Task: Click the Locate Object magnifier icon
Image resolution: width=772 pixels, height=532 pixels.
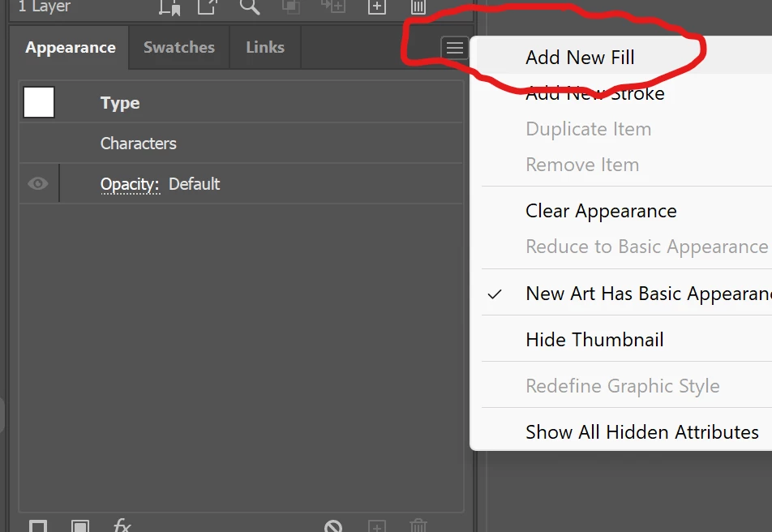Action: click(x=250, y=7)
